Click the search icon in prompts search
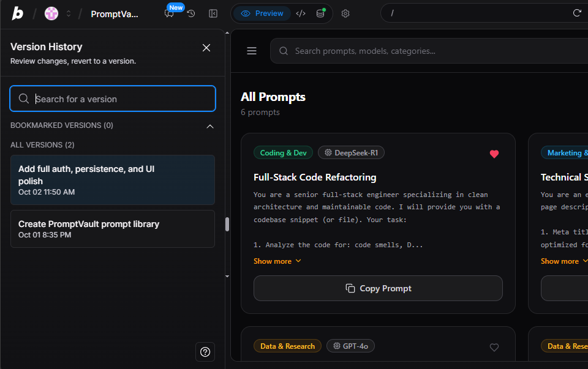Image resolution: width=588 pixels, height=369 pixels. click(284, 51)
